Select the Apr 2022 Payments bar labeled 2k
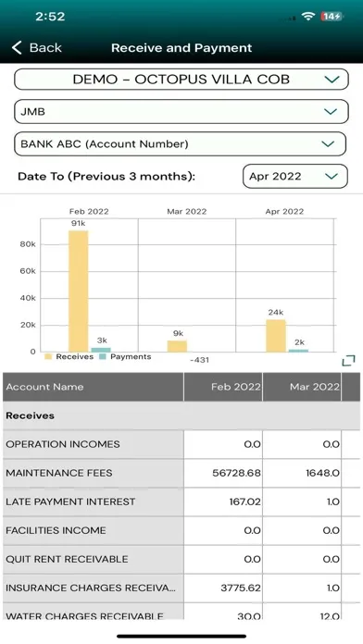 coord(298,351)
